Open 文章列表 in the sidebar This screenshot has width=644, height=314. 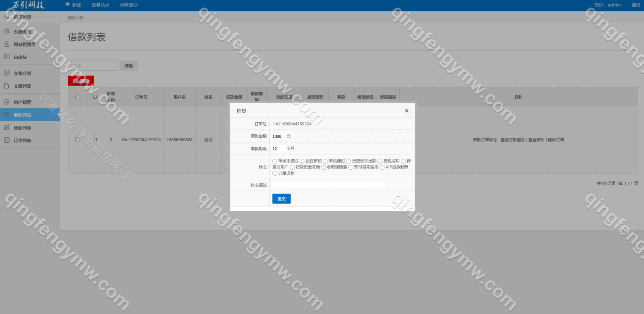pos(22,86)
